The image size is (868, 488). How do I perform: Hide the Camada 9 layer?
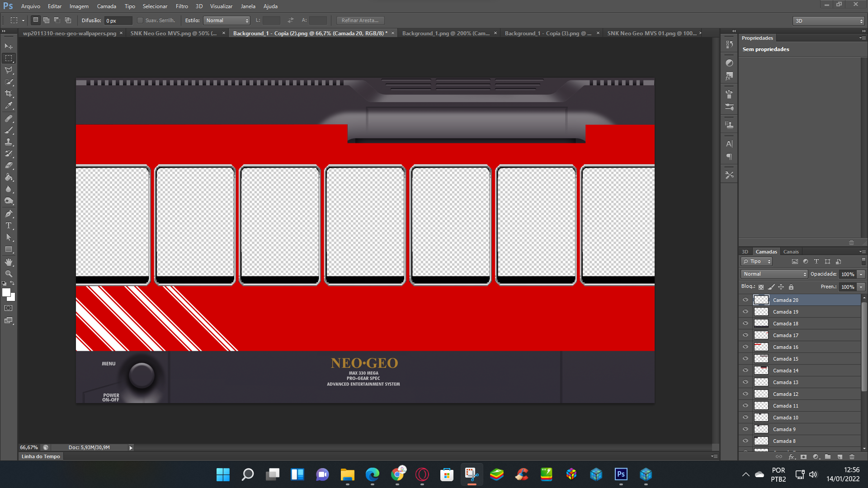tap(745, 429)
